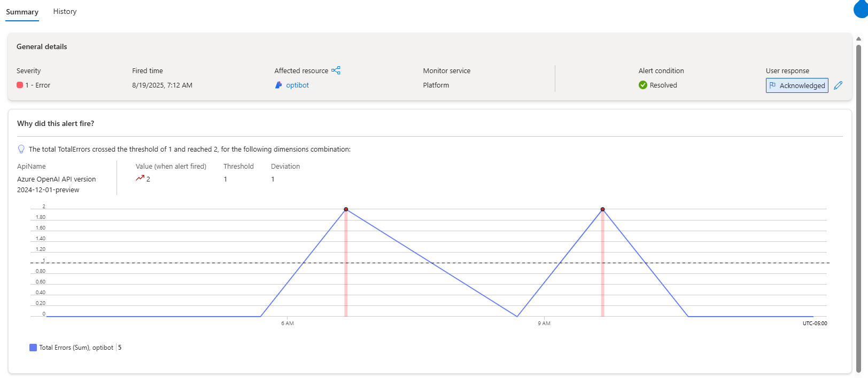Click the fired time 8/19/2025, 7:12 AM
This screenshot has height=378, width=868.
click(162, 85)
